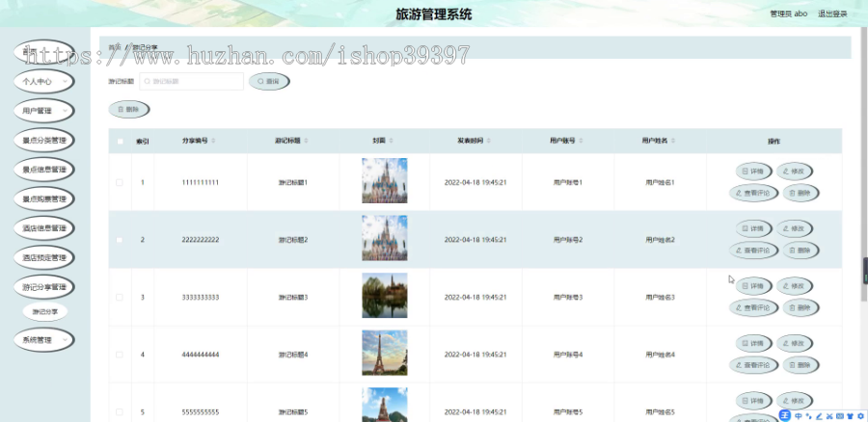Click 查看评论 for row 游记标题1
The image size is (868, 422).
tap(753, 193)
